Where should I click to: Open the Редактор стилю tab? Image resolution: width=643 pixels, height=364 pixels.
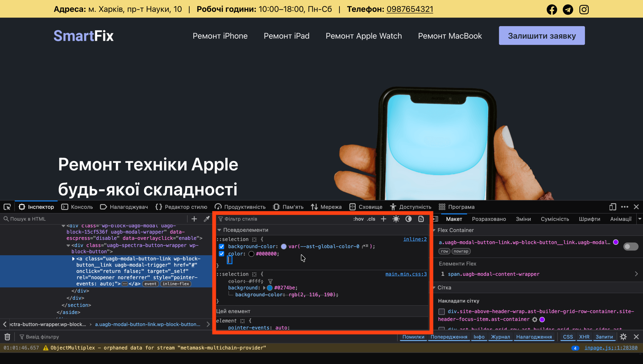coord(181,207)
